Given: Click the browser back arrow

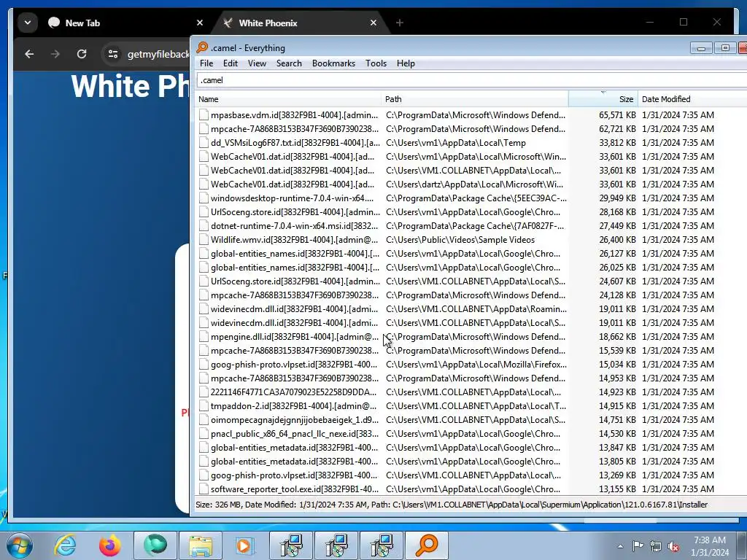Looking at the screenshot, I should pyautogui.click(x=29, y=54).
